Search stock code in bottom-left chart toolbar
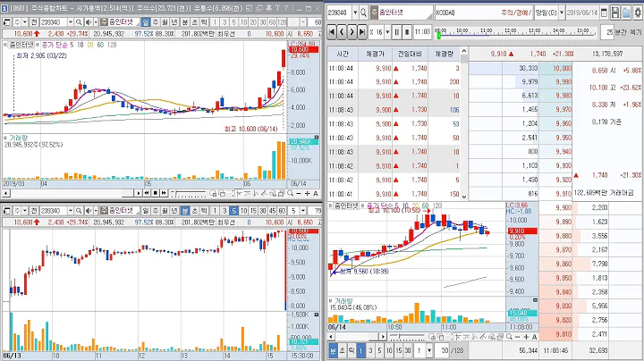The image size is (644, 361). [79, 211]
